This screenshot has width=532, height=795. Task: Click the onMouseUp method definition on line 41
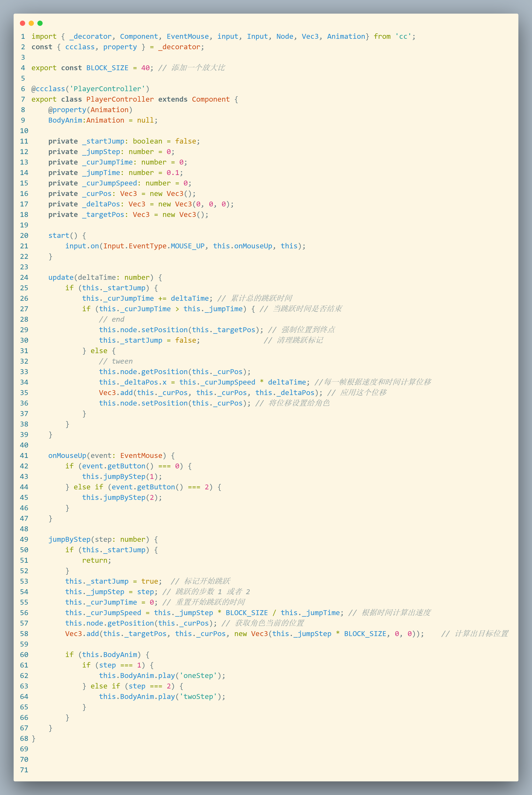(67, 455)
